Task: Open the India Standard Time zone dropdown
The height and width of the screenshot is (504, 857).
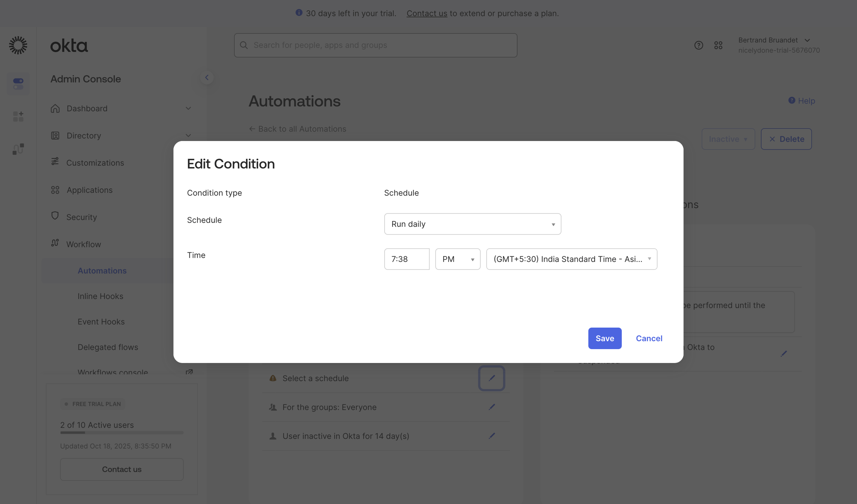Action: click(572, 259)
